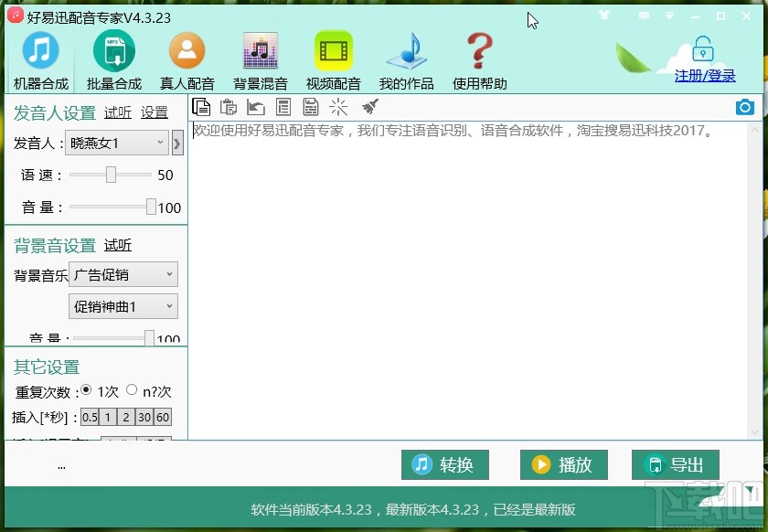Select the 1次 repeat radio button
The width and height of the screenshot is (768, 532).
click(86, 390)
